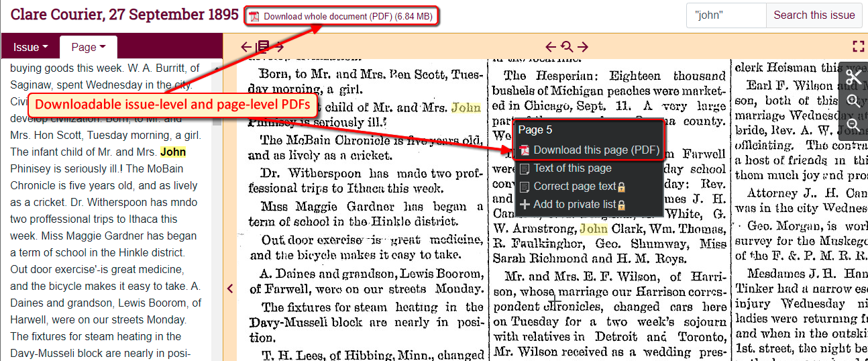Zoom out on the newspaper page

(853, 125)
